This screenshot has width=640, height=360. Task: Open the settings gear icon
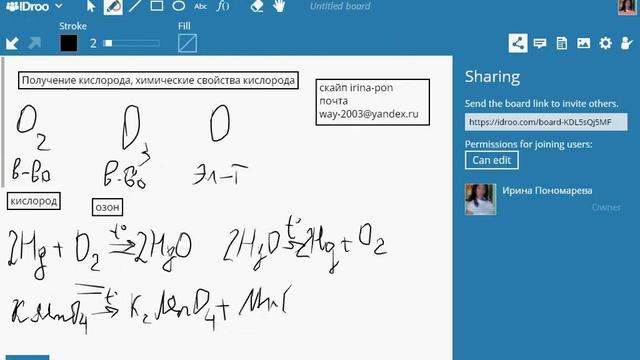click(605, 43)
